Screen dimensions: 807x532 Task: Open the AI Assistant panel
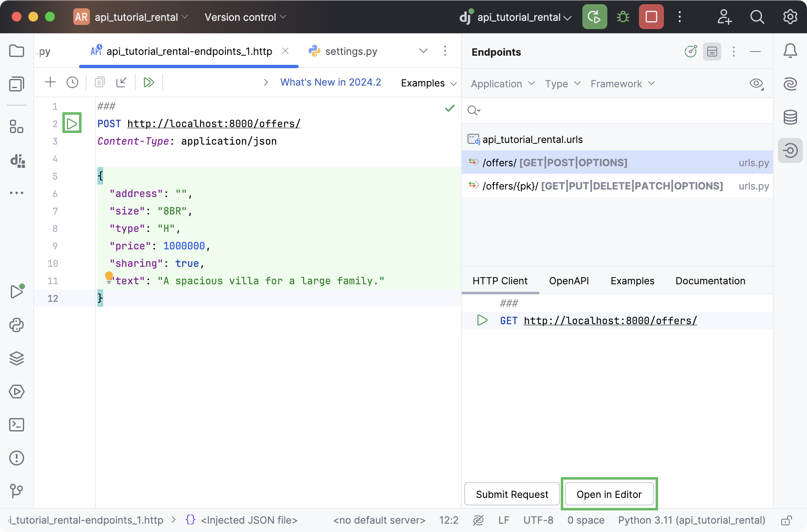click(790, 84)
